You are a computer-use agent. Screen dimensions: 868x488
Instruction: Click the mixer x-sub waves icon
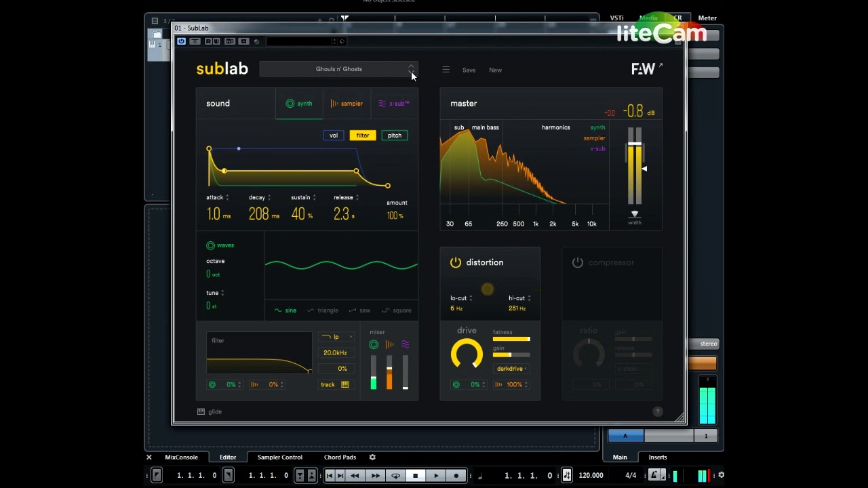point(405,345)
